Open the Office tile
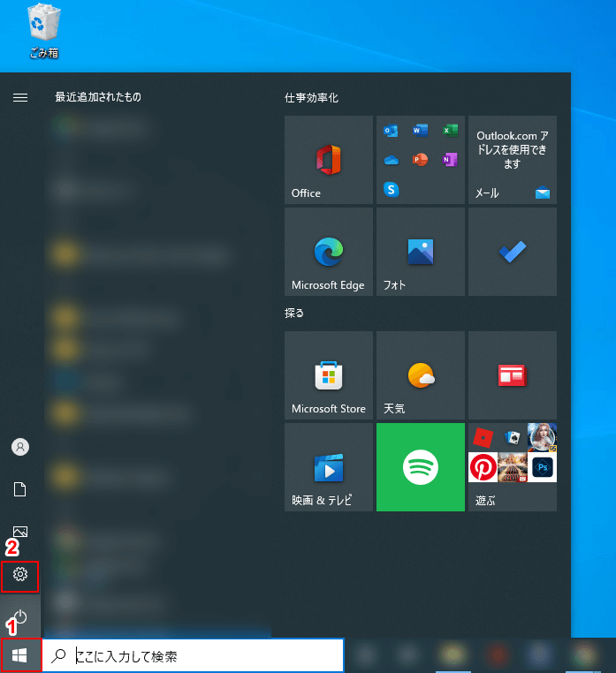 (x=329, y=160)
